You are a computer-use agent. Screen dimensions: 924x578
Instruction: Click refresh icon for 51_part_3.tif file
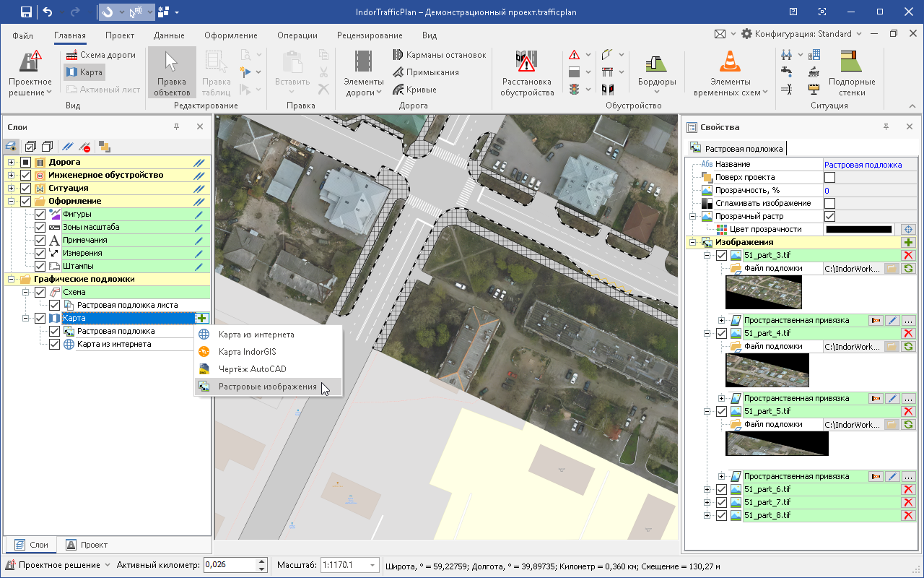point(908,269)
